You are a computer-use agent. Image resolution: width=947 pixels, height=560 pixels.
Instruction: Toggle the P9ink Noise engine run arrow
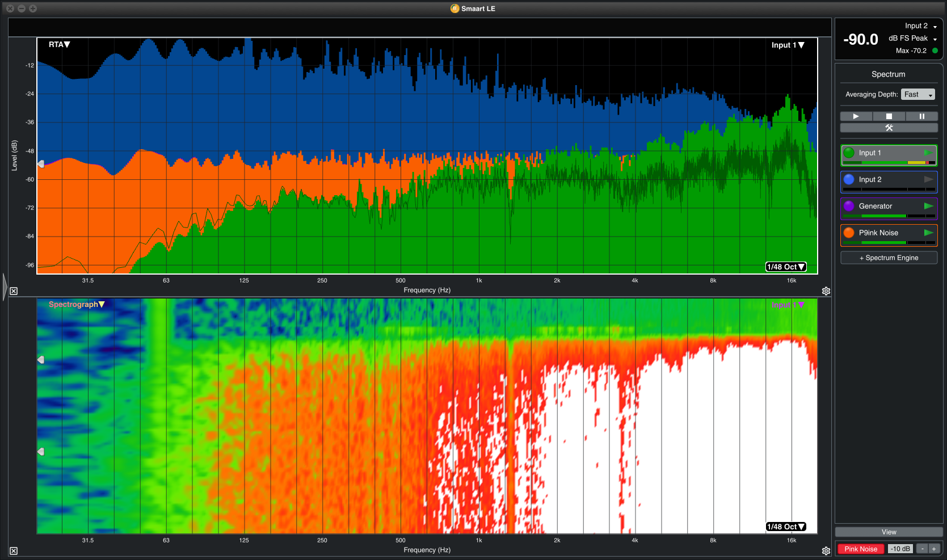coord(928,233)
